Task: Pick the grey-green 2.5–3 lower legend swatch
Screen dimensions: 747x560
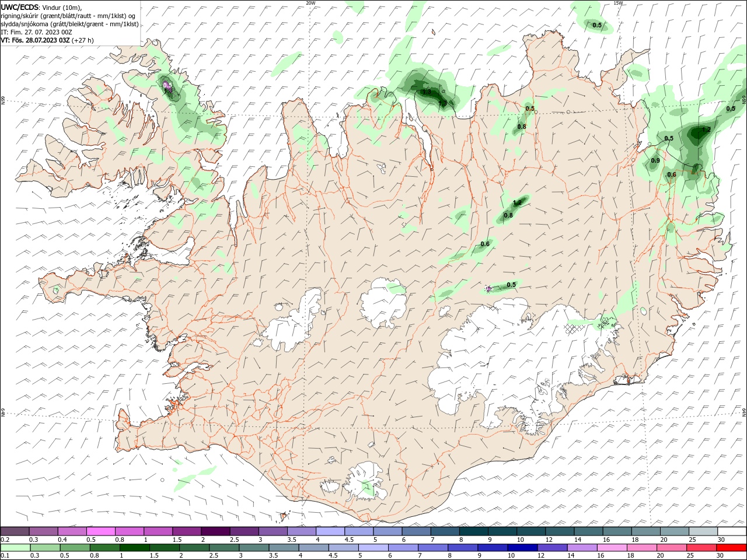Action: [x=224, y=548]
